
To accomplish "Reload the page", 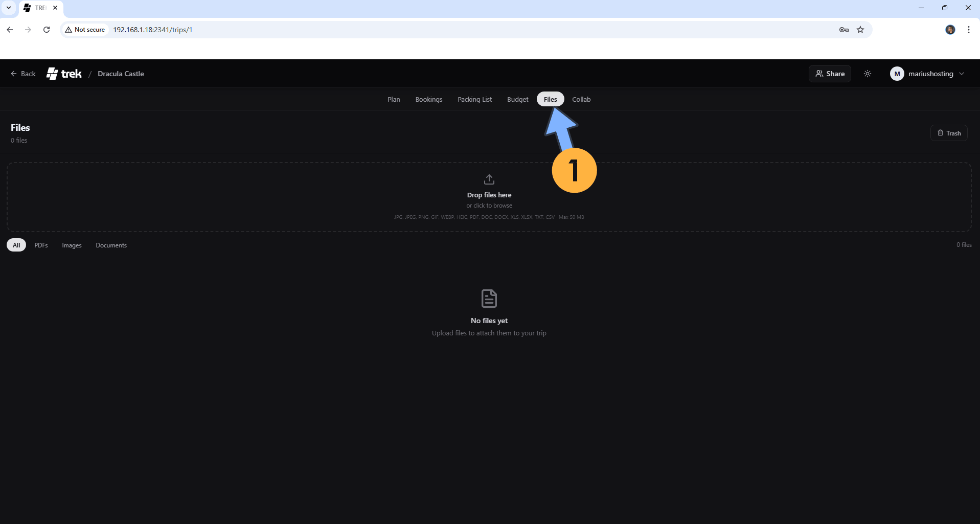I will tap(47, 30).
